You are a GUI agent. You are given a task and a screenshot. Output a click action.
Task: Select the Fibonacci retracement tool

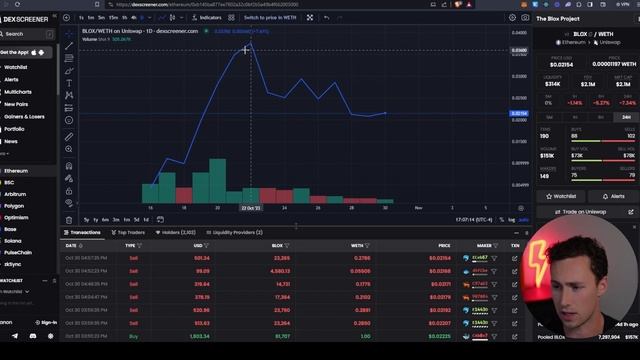pos(69,58)
